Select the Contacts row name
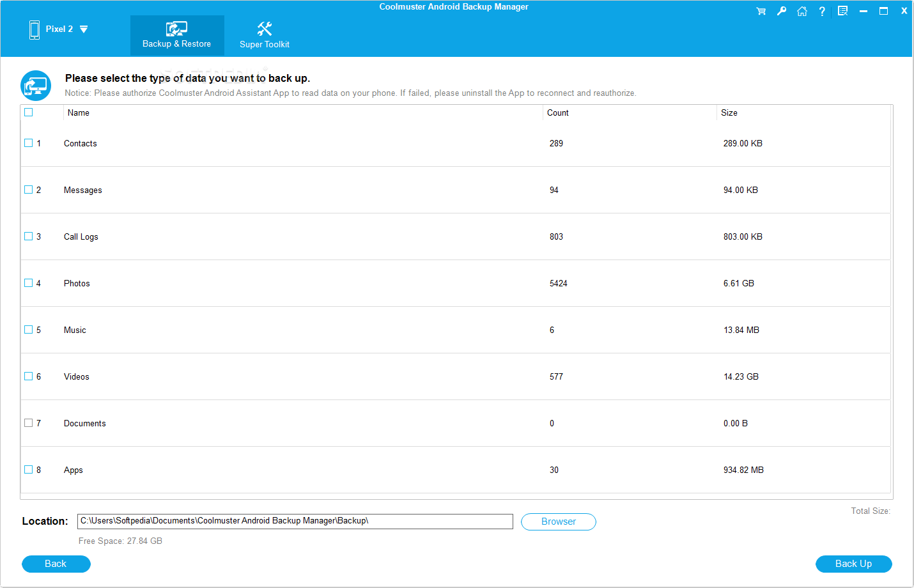Screen dimensions: 914x588 tap(81, 144)
